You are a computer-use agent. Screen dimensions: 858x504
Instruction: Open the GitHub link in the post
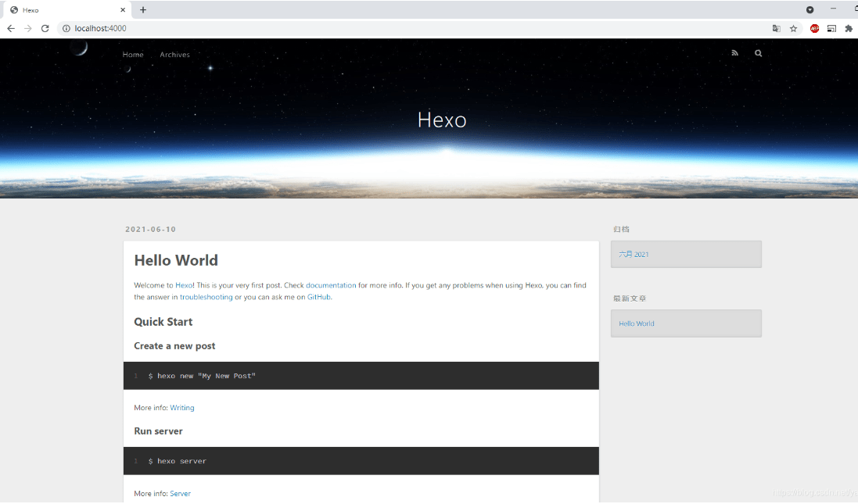pos(318,297)
